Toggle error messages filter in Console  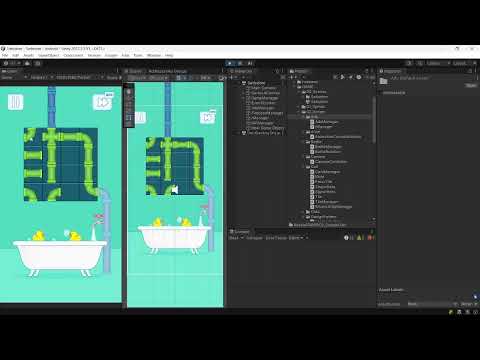[371, 238]
